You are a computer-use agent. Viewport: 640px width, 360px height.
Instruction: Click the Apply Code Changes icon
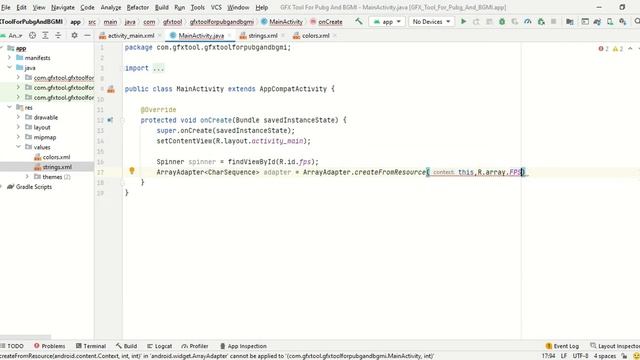[x=489, y=21]
